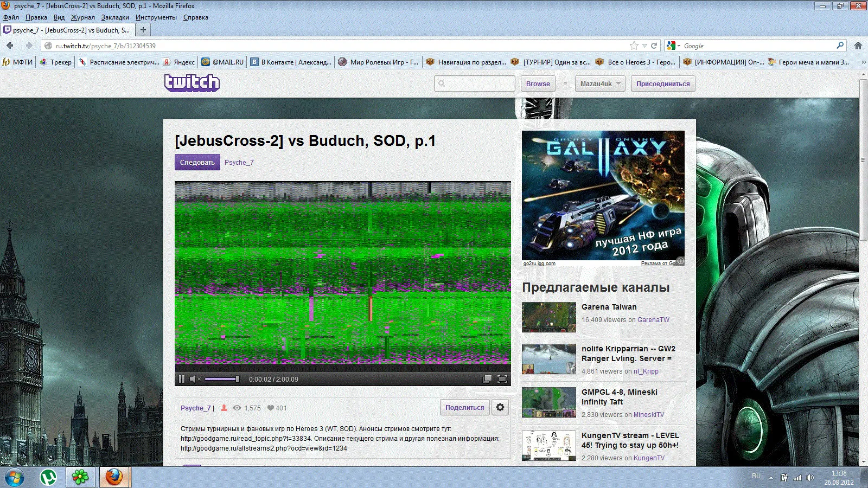The height and width of the screenshot is (488, 868).
Task: Open the KungenTV channel link
Action: [x=649, y=458]
